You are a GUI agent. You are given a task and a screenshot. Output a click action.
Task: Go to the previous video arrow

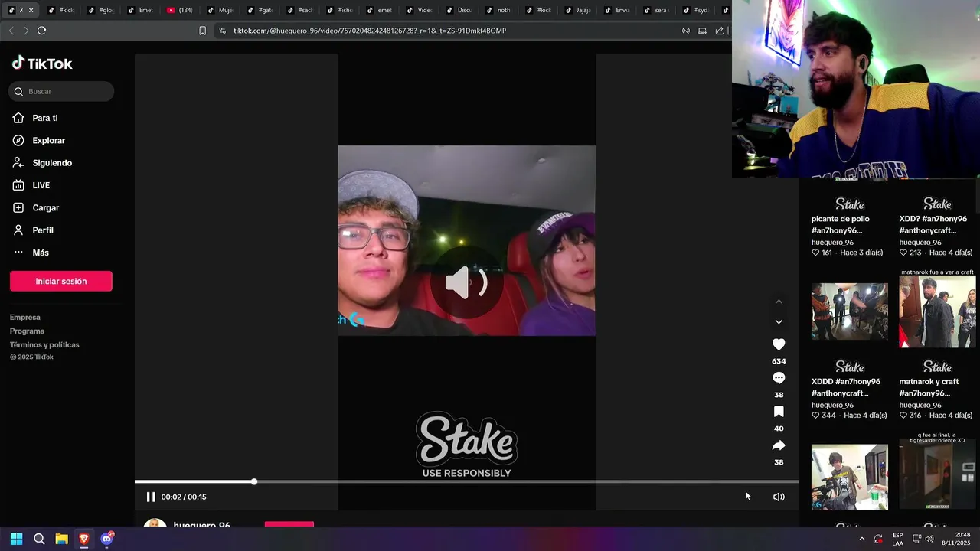tap(779, 302)
